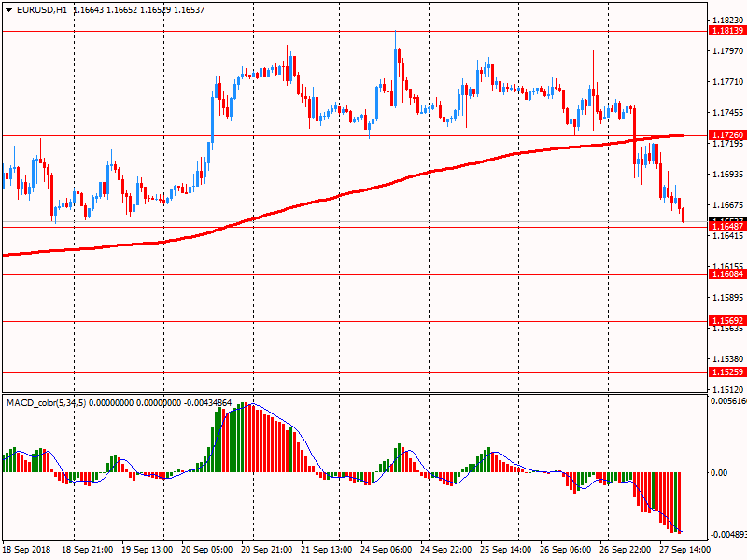Image resolution: width=747 pixels, height=560 pixels.
Task: Click the black current price label on the price axis
Action: (x=726, y=219)
